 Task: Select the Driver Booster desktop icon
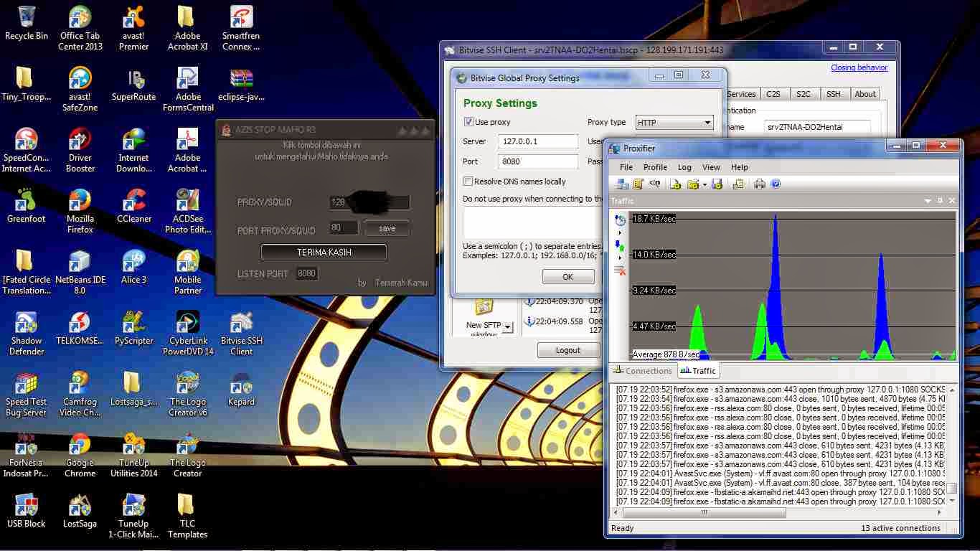coord(80,151)
